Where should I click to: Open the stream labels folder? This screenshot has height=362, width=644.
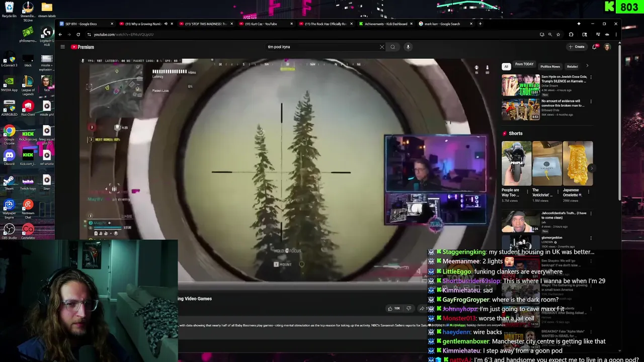[47, 10]
